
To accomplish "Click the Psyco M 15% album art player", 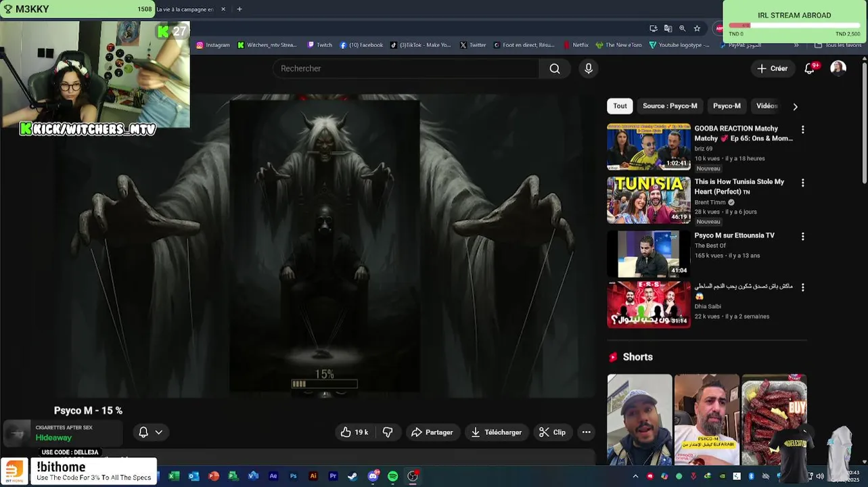I will [325, 246].
